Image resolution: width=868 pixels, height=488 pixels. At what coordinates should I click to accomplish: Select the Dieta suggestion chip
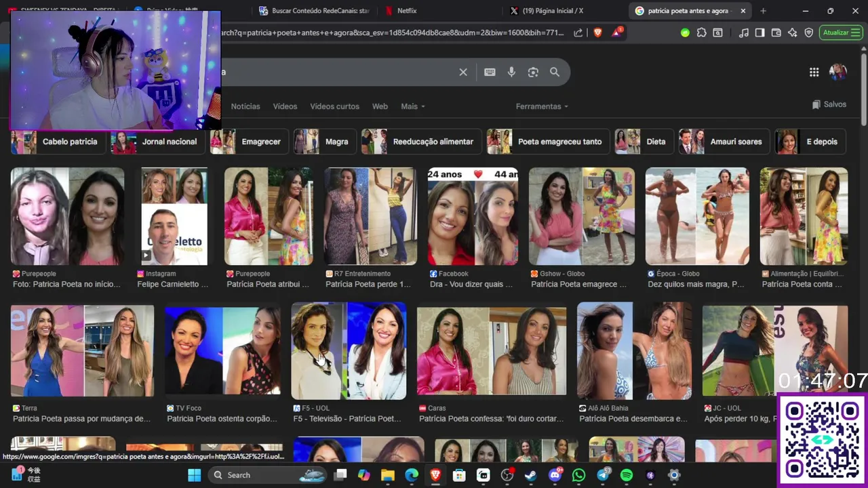click(x=644, y=142)
